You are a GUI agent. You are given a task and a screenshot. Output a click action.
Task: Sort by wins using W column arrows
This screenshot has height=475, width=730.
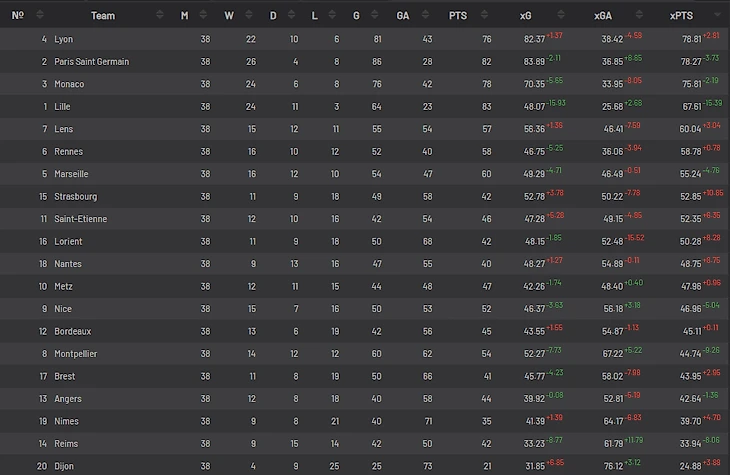249,15
